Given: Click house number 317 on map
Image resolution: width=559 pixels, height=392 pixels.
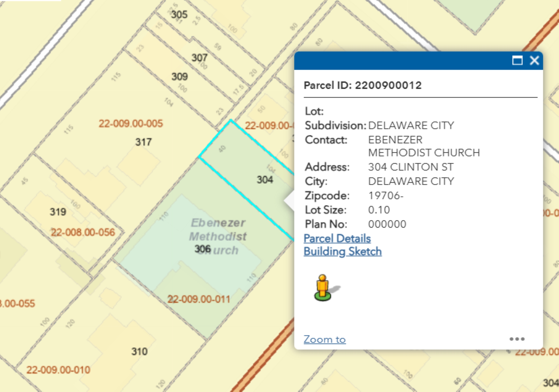Looking at the screenshot, I should coord(143,142).
